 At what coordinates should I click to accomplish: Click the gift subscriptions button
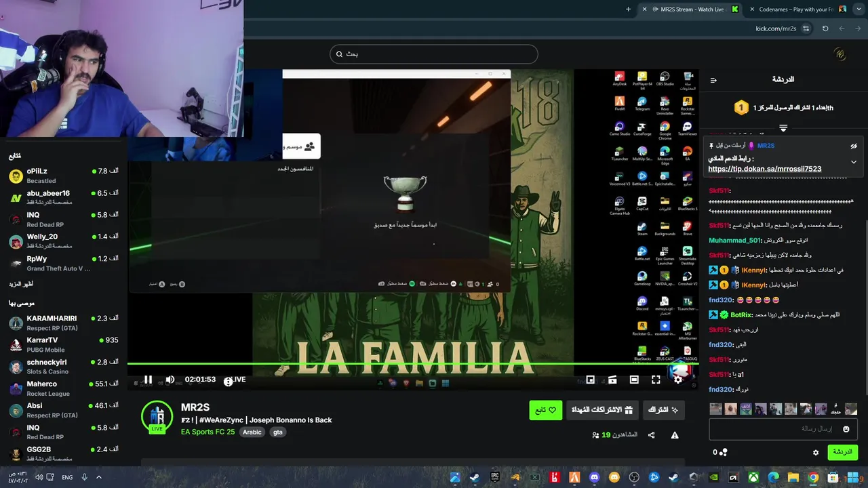pos(602,410)
